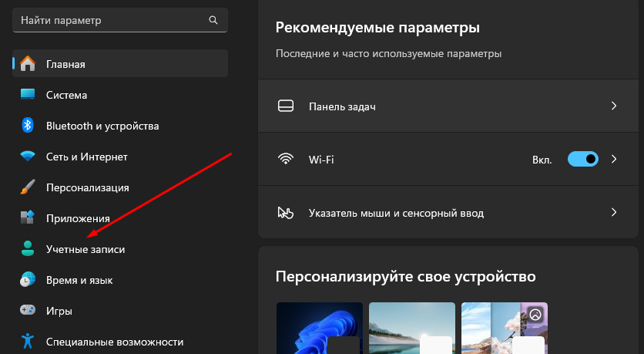
Task: Open the Игры section
Action: [x=120, y=310]
